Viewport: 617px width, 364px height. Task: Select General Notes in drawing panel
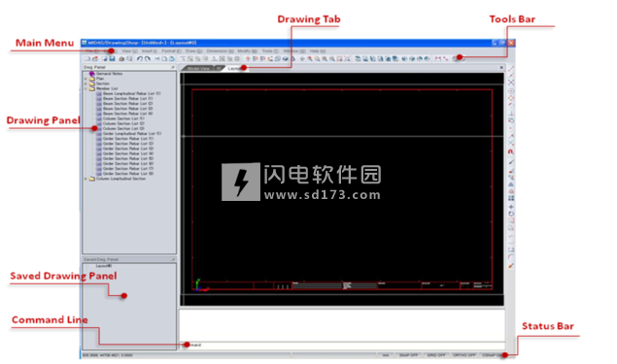tap(109, 74)
